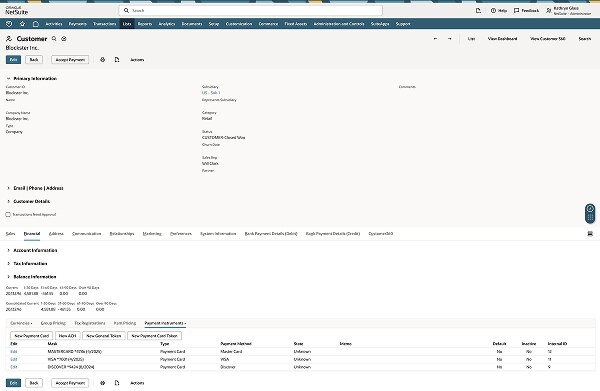The width and height of the screenshot is (600, 391).
Task: Expand the Tax Information section
Action: [x=8, y=264]
